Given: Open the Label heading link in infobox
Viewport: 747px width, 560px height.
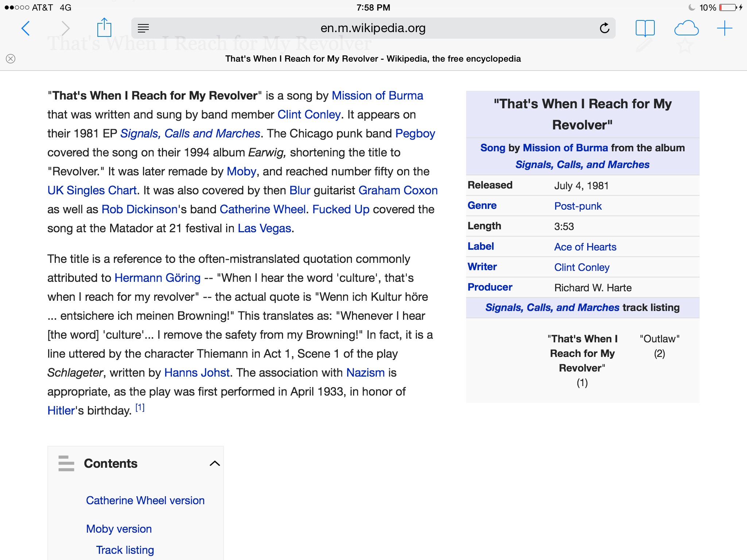Looking at the screenshot, I should click(x=481, y=246).
